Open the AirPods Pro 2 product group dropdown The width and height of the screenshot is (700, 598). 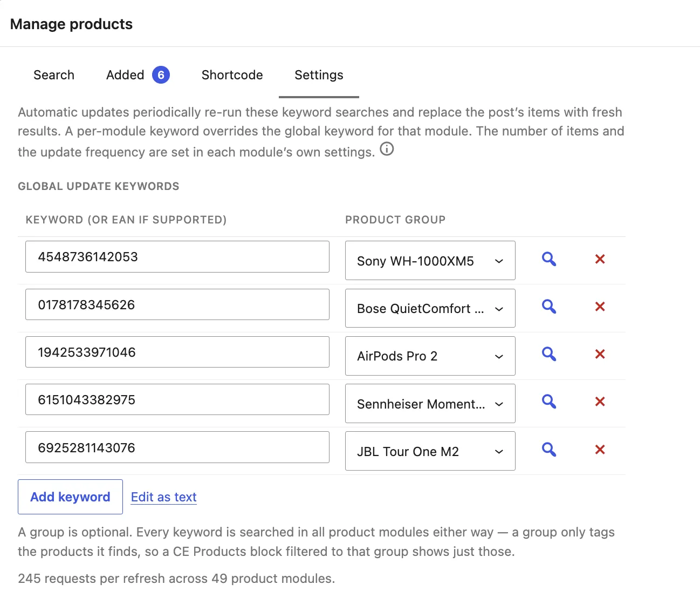pyautogui.click(x=430, y=356)
